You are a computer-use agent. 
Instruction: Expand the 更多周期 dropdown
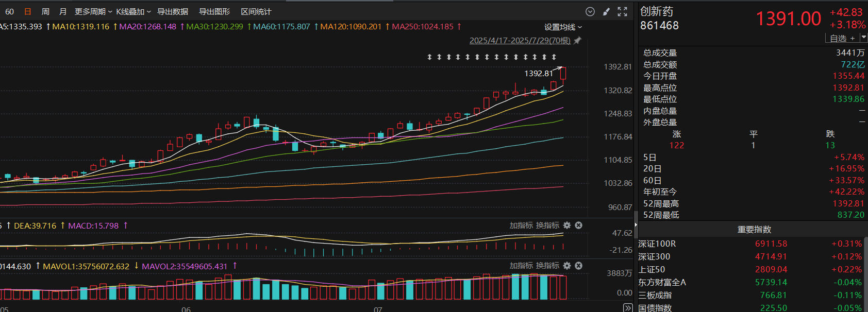point(93,11)
